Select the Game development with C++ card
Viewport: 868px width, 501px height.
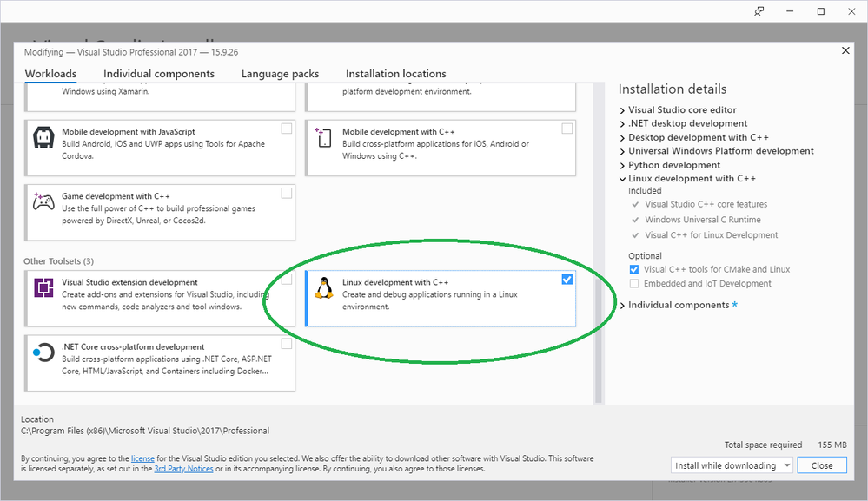160,213
